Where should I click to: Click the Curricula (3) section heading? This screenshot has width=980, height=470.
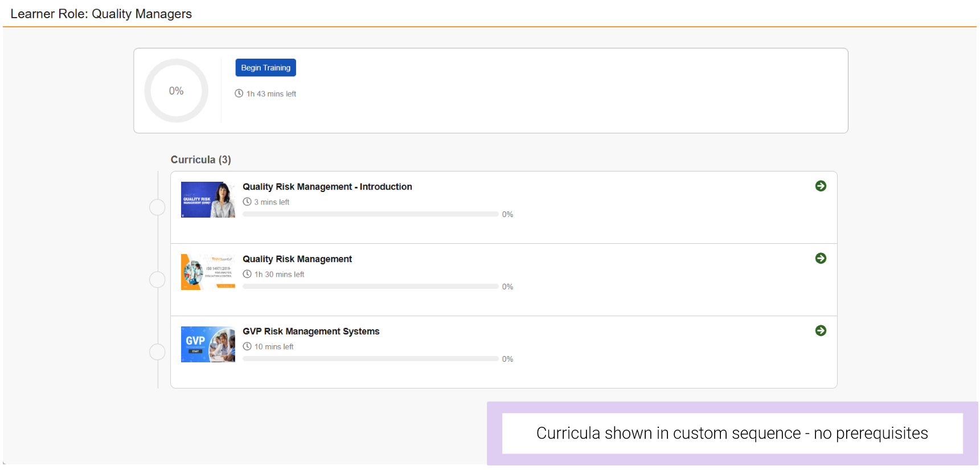click(x=201, y=160)
